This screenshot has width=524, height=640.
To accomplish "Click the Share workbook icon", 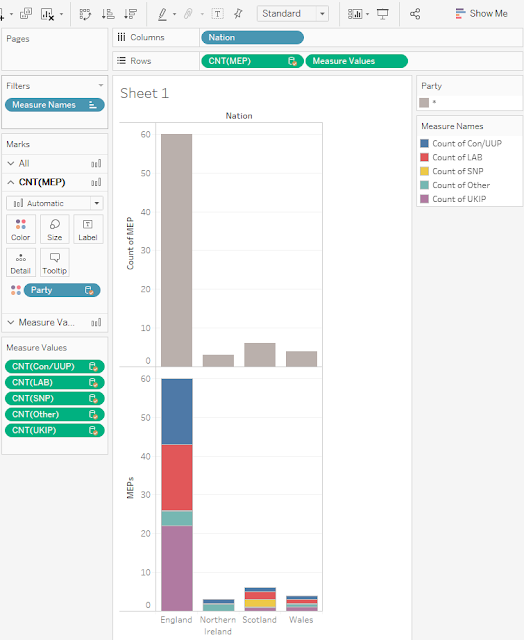I will [415, 14].
